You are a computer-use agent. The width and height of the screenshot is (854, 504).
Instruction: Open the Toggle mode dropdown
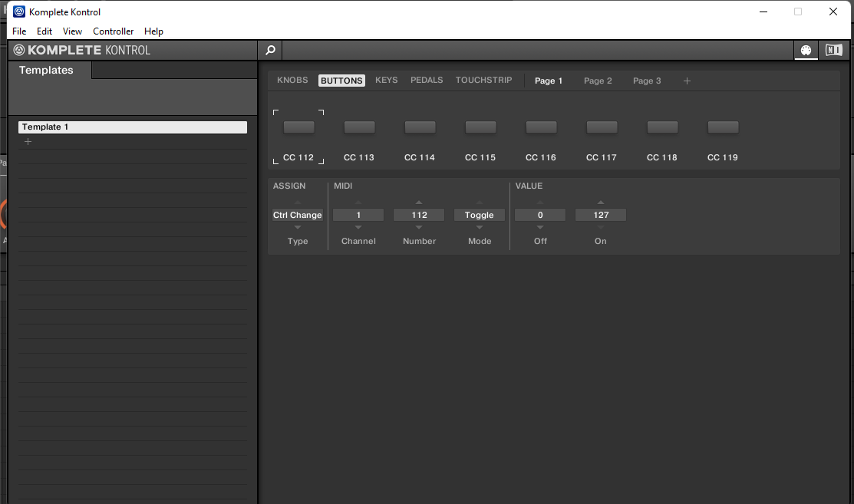pyautogui.click(x=480, y=215)
